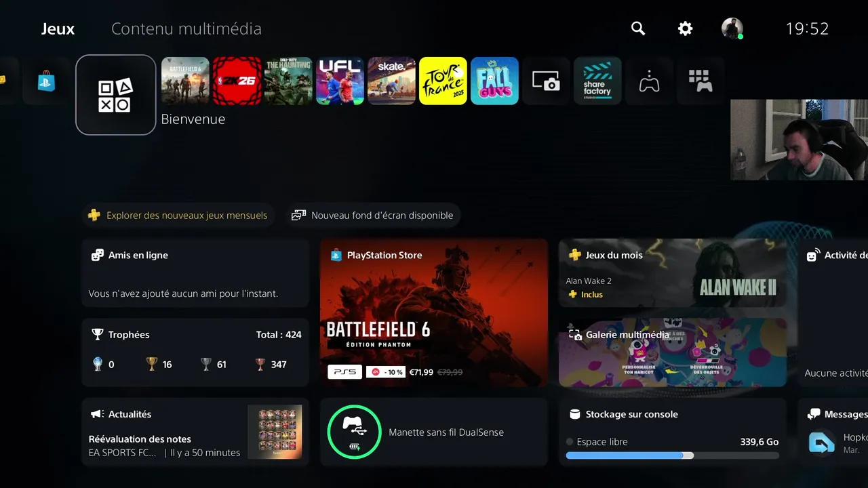Click the 'Total : 424' trophy count
This screenshot has height=488, width=868.
pos(279,335)
